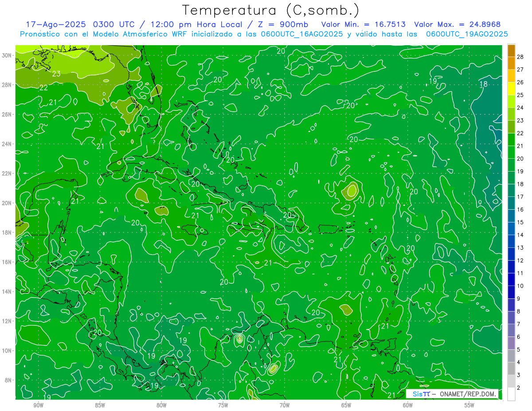Click the '15' label on the color scale
Viewport: 532px width, 411px height.
coord(520,222)
